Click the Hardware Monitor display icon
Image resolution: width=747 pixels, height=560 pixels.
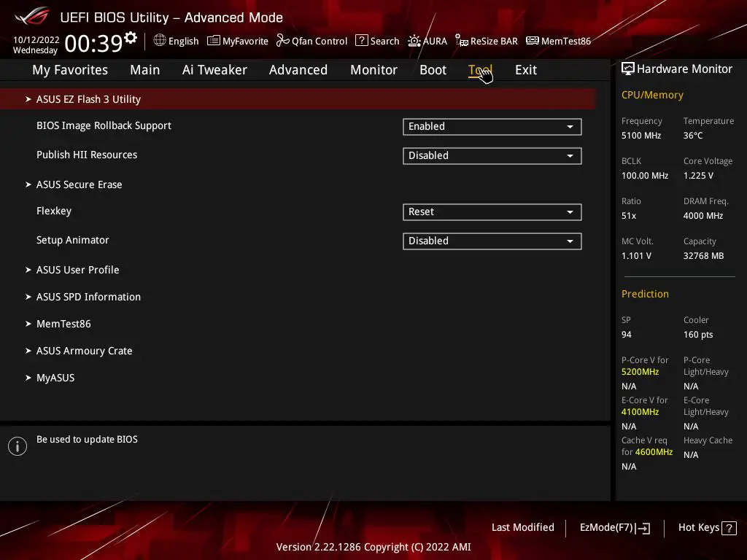(628, 69)
